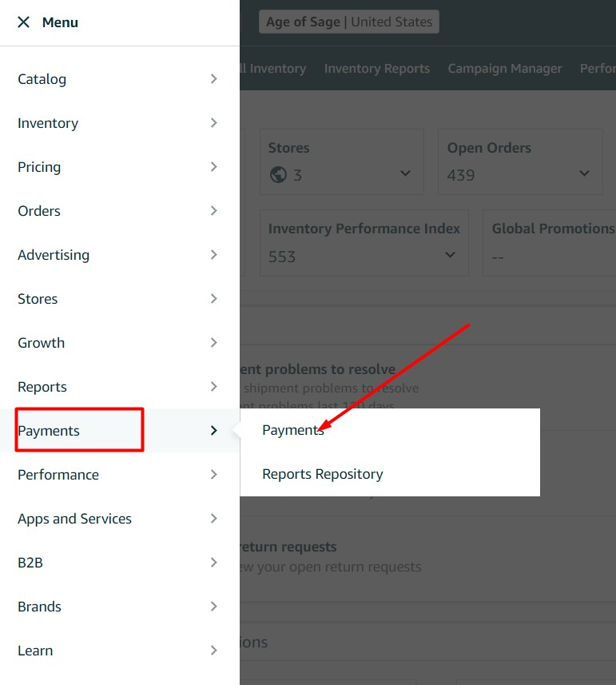This screenshot has height=685, width=616.
Task: Open the B2B menu item
Action: [30, 563]
